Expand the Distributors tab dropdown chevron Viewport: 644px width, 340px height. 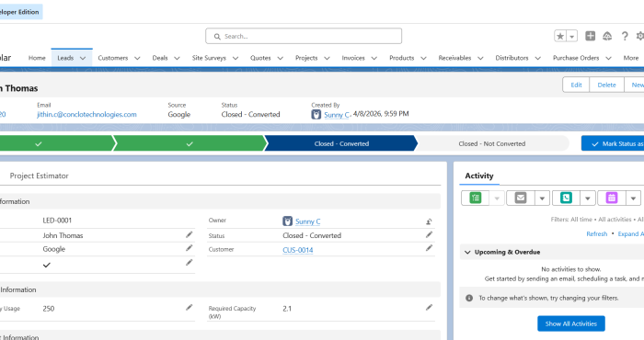coord(537,58)
